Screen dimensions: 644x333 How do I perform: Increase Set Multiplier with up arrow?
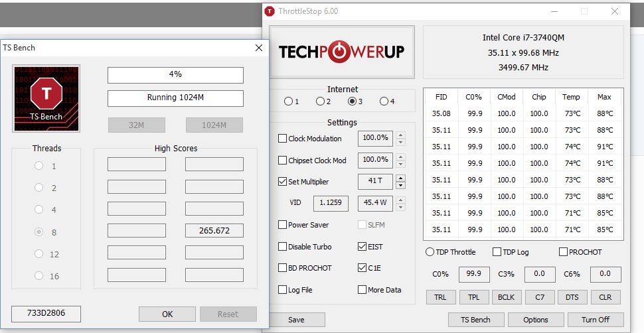click(x=400, y=178)
